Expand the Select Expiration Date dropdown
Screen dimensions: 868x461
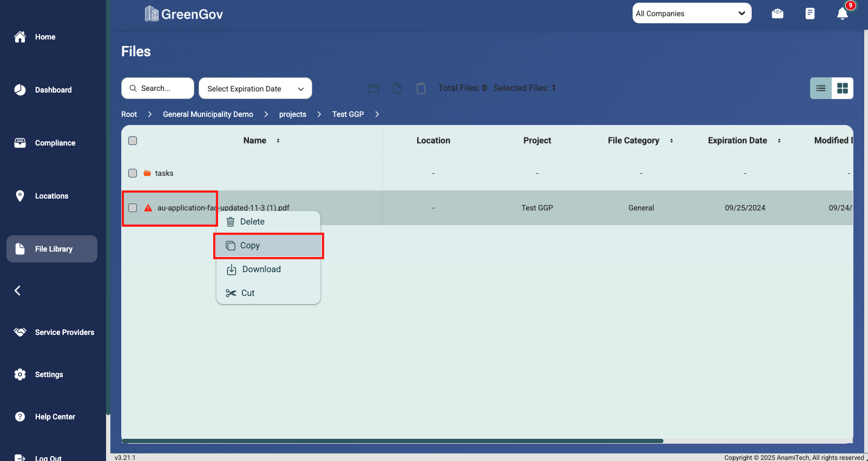tap(255, 89)
